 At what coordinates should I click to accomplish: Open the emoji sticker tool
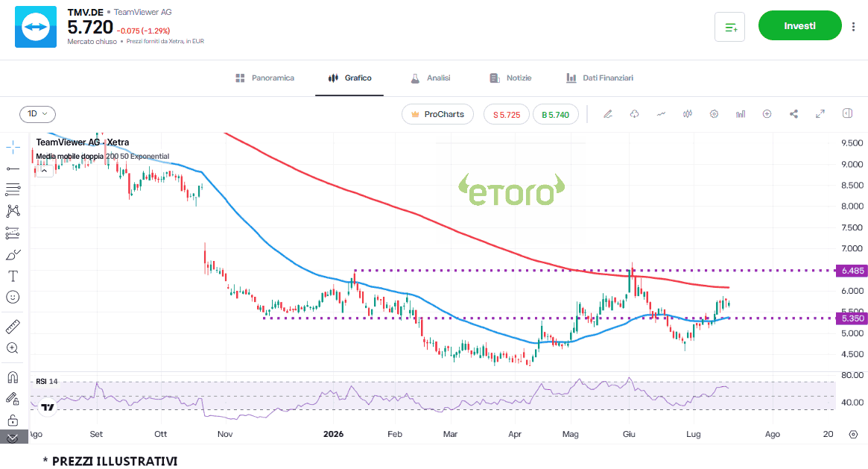[x=13, y=298]
